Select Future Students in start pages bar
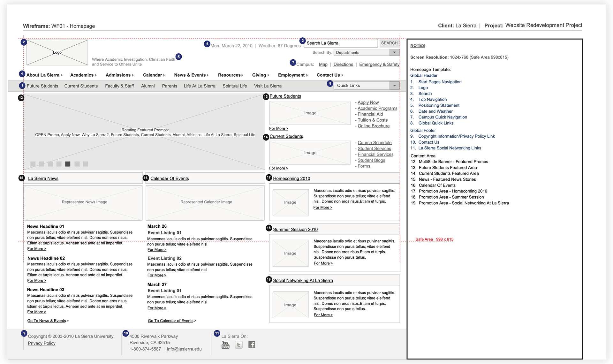613x364 pixels. [42, 86]
